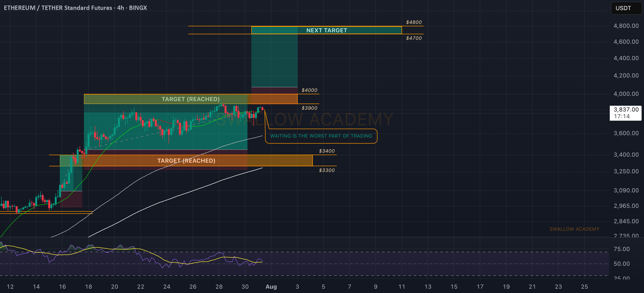Click the ETHEREUM / TETHER chart title
The width and height of the screenshot is (644, 293).
coord(75,8)
